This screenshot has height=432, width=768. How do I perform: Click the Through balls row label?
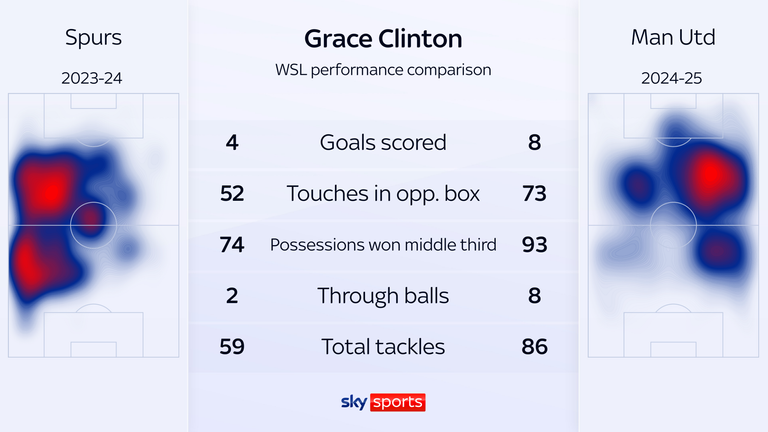[x=383, y=296]
